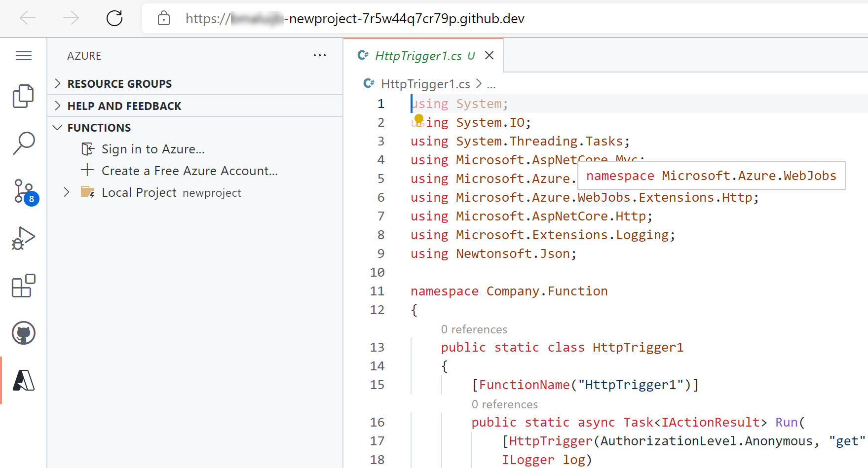Click 'namespace Company.Function' text
The image size is (868, 468).
(x=509, y=291)
